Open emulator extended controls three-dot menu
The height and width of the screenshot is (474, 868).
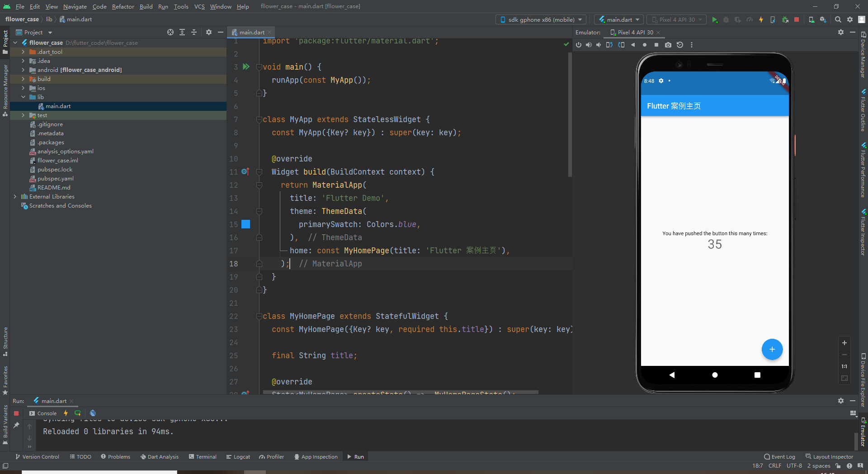[x=692, y=45]
